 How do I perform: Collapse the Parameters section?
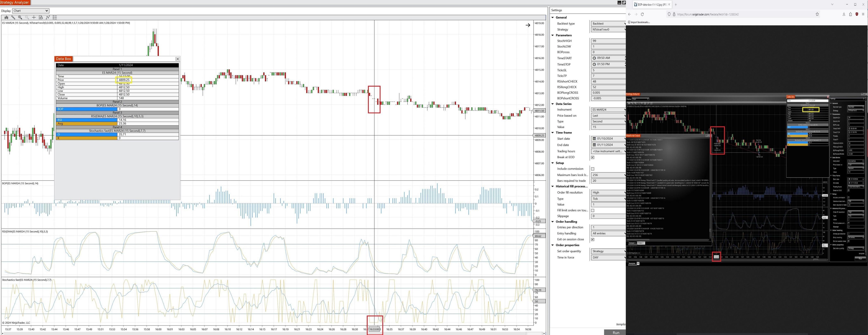pyautogui.click(x=553, y=35)
